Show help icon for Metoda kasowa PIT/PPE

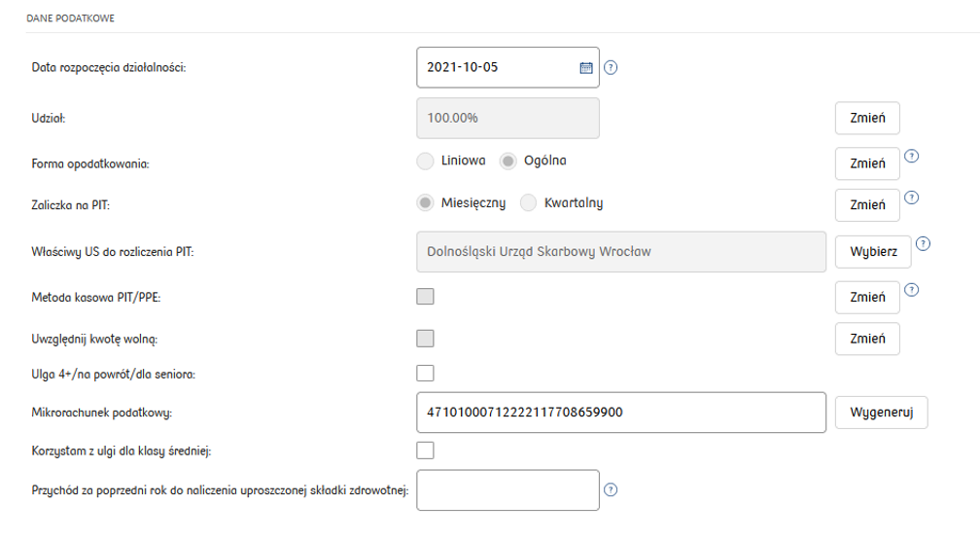tap(911, 290)
